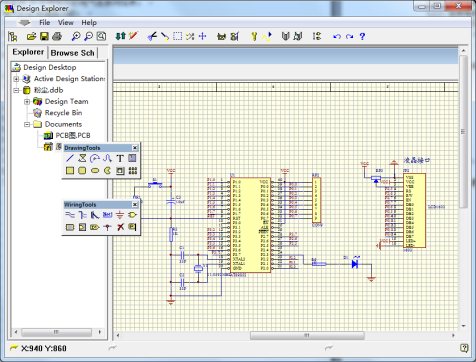Click the help icon in the status bar

tap(464, 348)
